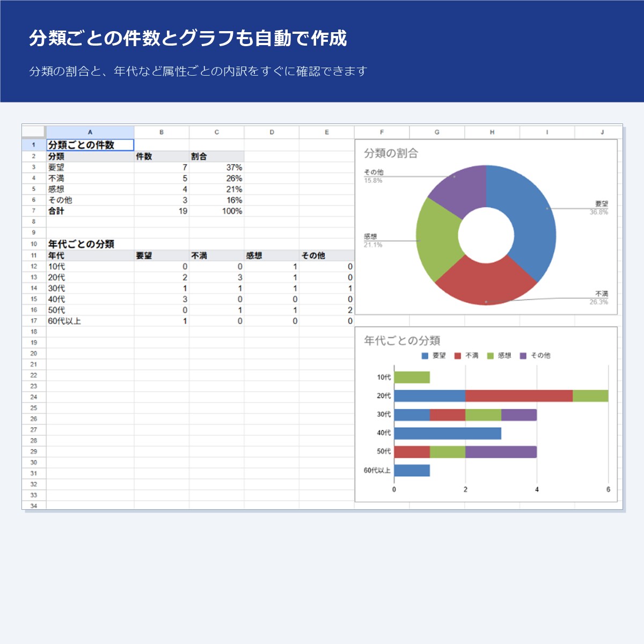Select the '40代' row label
Image resolution: width=644 pixels, height=644 pixels.
click(x=90, y=299)
